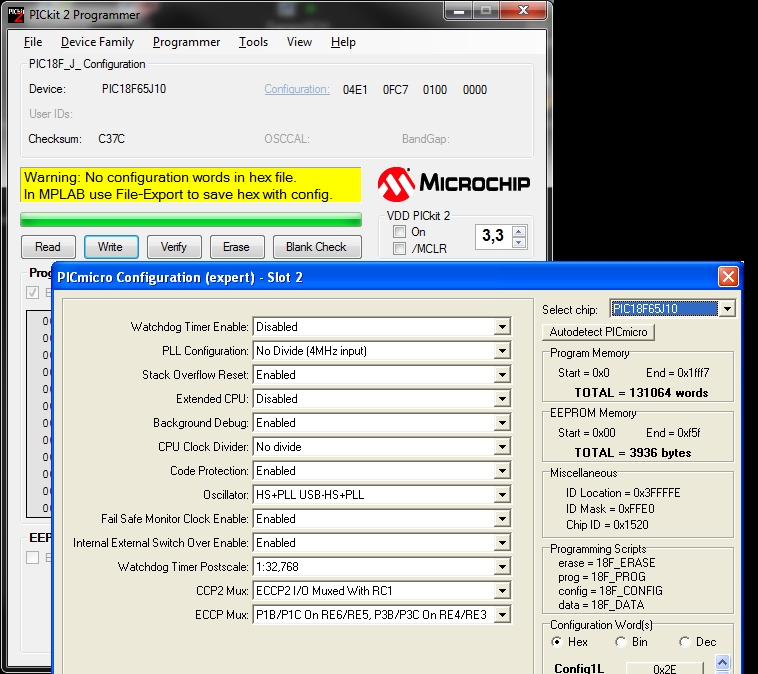Open the View menu
The height and width of the screenshot is (674, 758).
click(299, 42)
